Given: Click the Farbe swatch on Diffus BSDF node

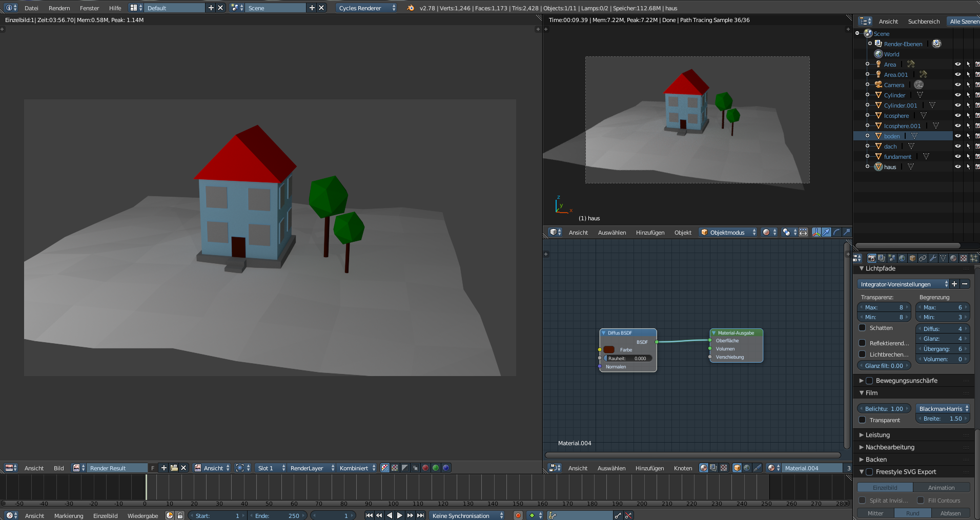Looking at the screenshot, I should click(x=609, y=349).
